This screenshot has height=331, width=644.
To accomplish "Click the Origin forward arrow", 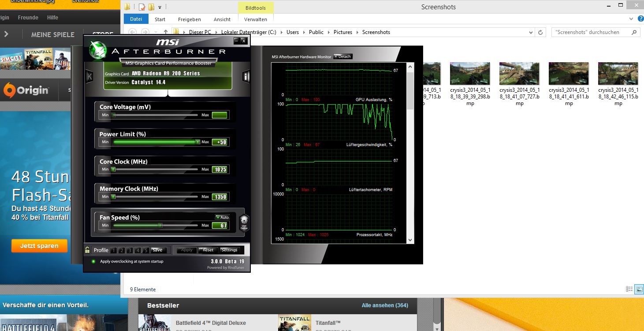I will point(6,34).
